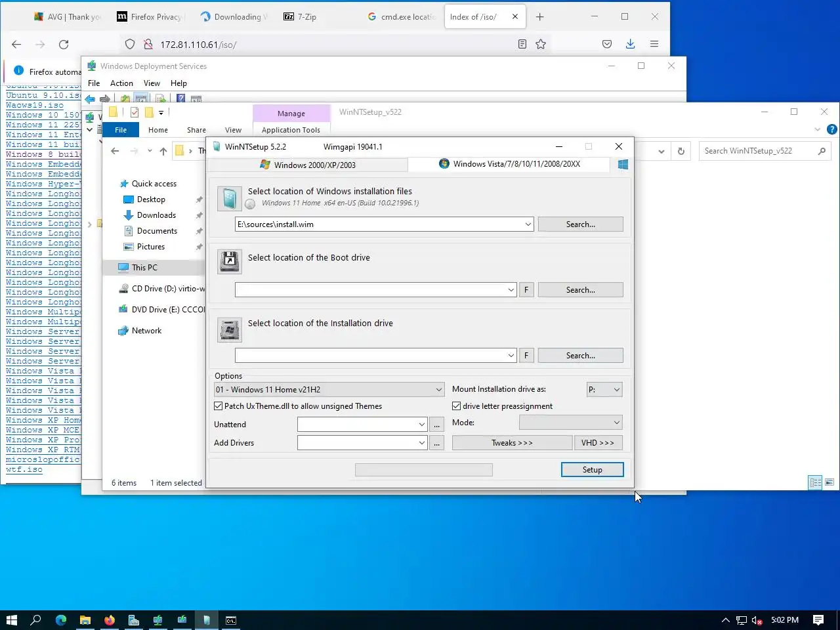This screenshot has width=840, height=630.
Task: Click Properties icon in Explorer quick access toolbar
Action: [135, 112]
